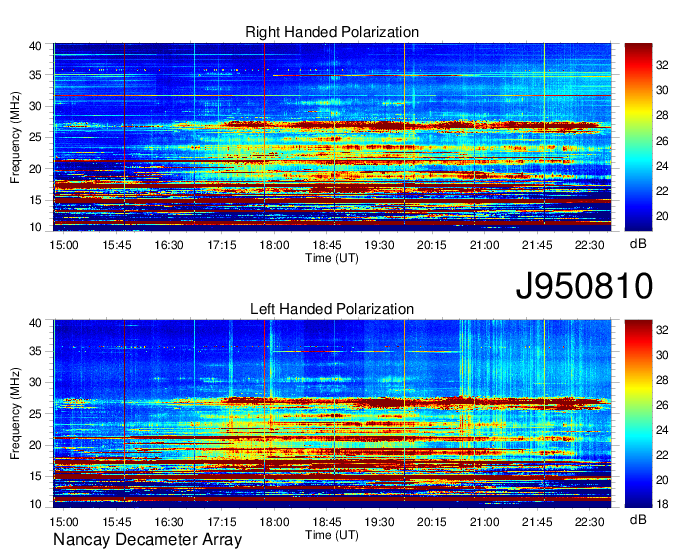Click the "Frequency (MHz)" axis label of Right Handed plot

(x=15, y=137)
